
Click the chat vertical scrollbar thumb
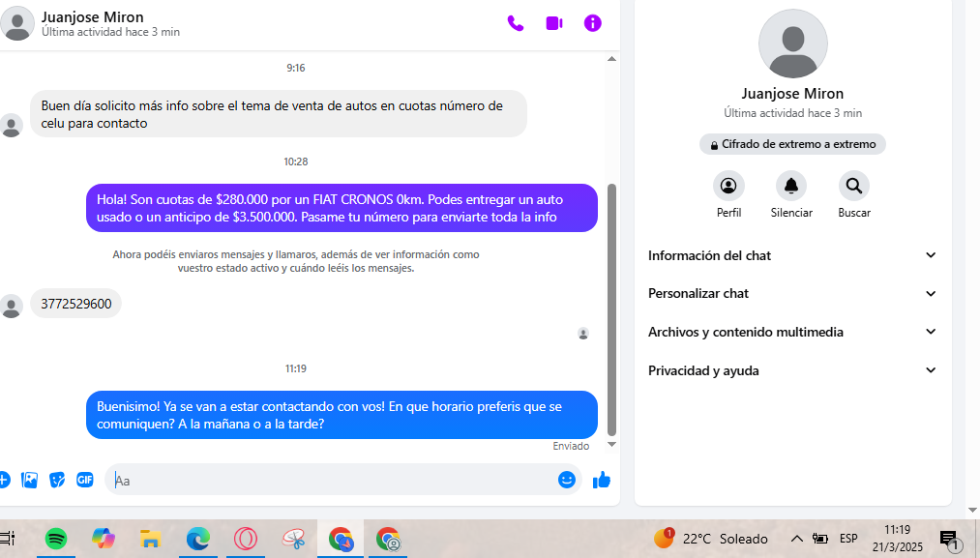611,309
